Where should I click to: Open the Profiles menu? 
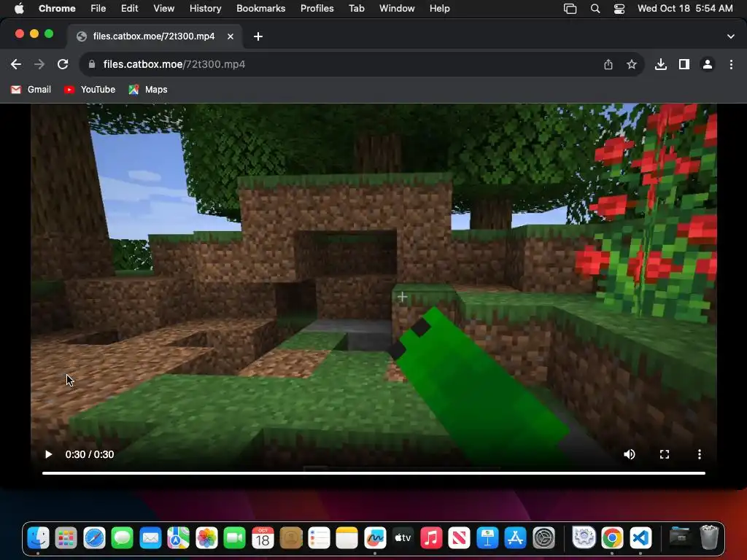point(317,8)
